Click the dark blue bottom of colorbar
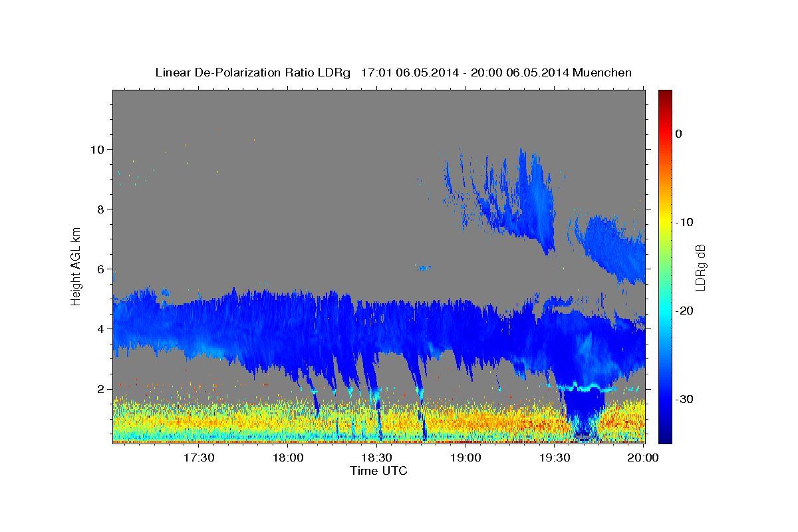This screenshot has width=798, height=532. tap(665, 438)
